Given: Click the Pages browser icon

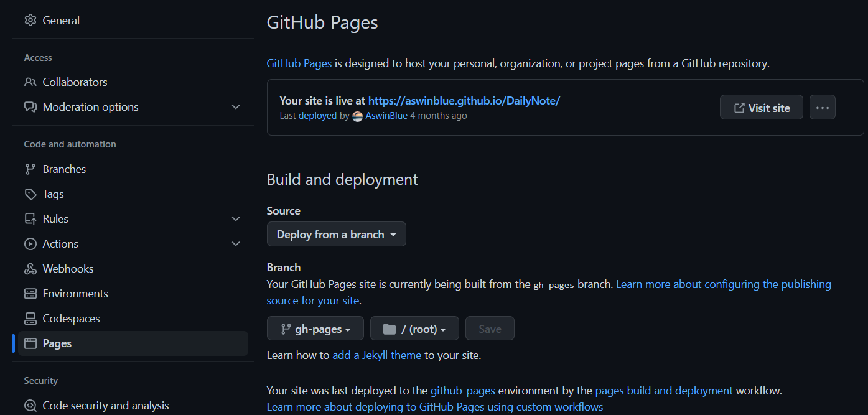Looking at the screenshot, I should pyautogui.click(x=30, y=343).
